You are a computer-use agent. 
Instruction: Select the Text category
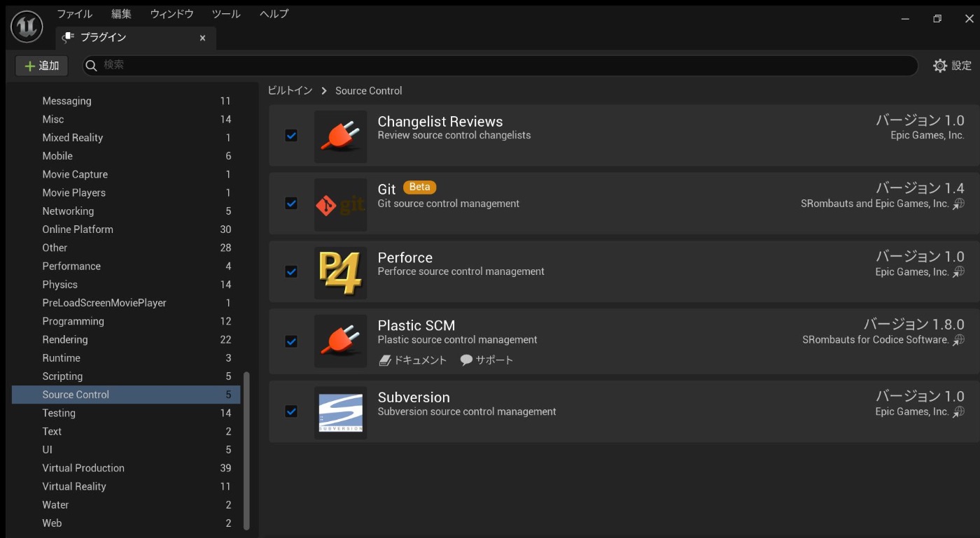click(x=126, y=432)
